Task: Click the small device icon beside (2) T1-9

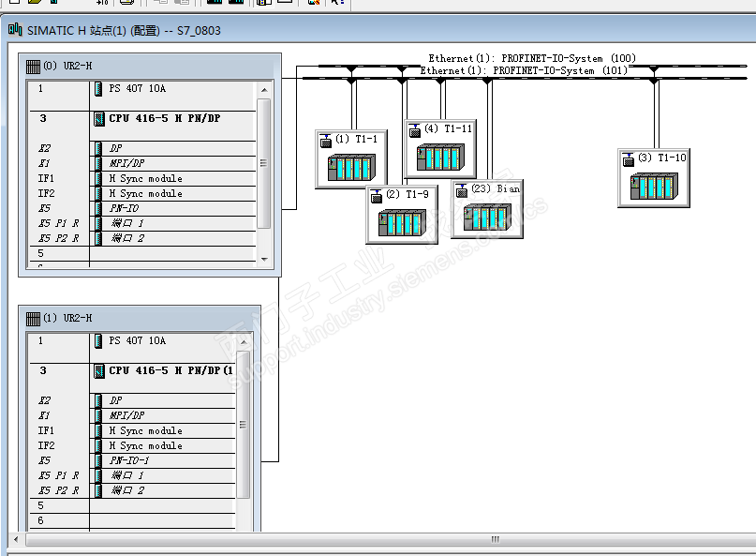Action: point(376,196)
